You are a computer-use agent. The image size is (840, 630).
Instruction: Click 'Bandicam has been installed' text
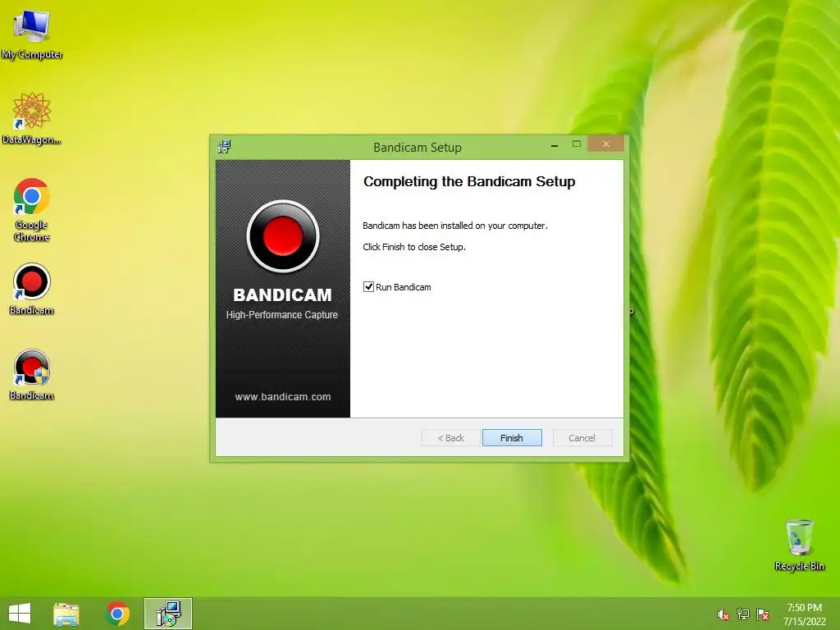point(454,226)
